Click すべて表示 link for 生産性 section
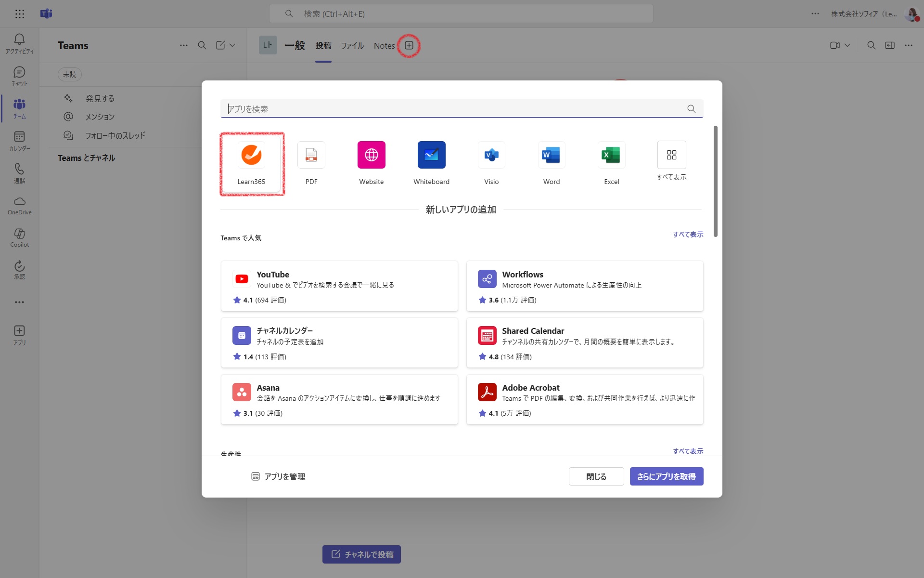Screen dimensions: 924x578 coord(688,451)
